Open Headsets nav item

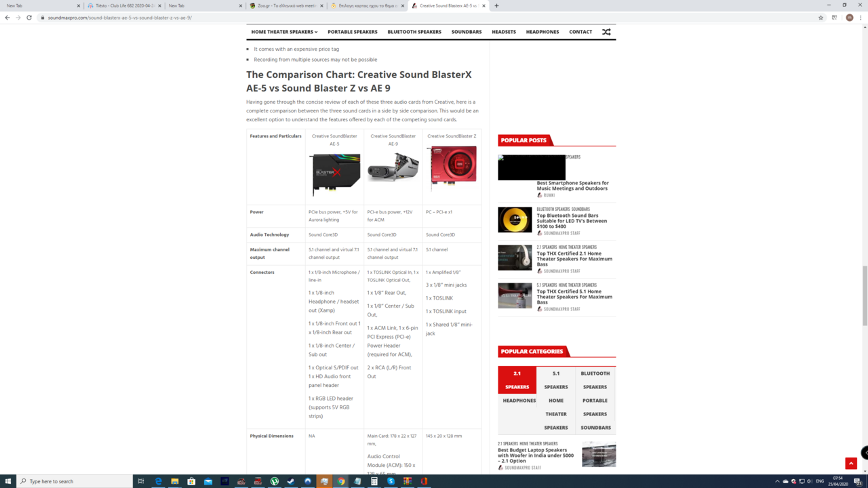tap(504, 32)
